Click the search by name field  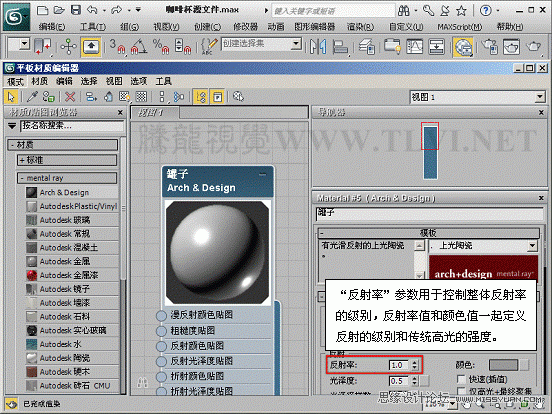coord(73,125)
